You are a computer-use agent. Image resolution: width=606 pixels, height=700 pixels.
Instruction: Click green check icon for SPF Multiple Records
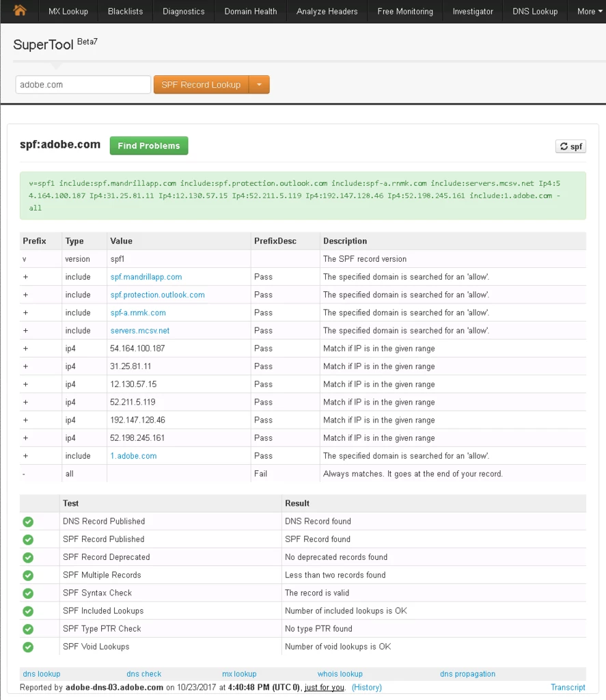pos(28,575)
